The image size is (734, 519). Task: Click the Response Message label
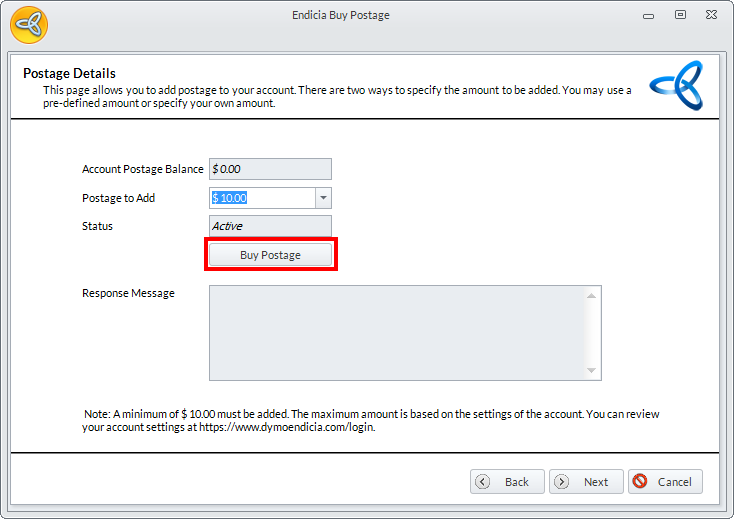click(x=128, y=293)
